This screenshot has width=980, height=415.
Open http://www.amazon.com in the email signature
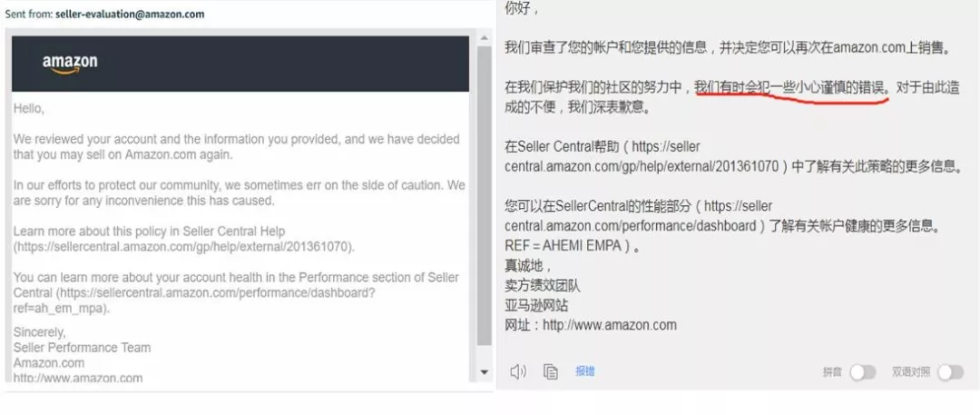[x=77, y=378]
